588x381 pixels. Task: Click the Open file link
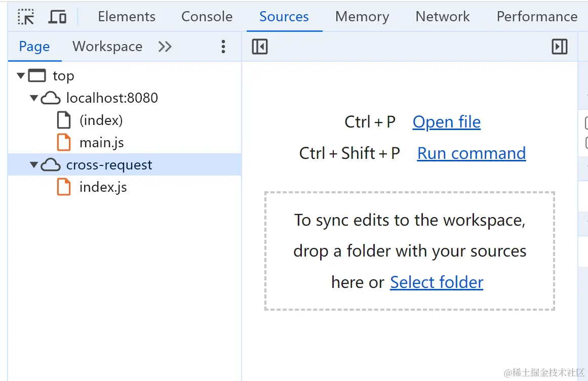446,122
